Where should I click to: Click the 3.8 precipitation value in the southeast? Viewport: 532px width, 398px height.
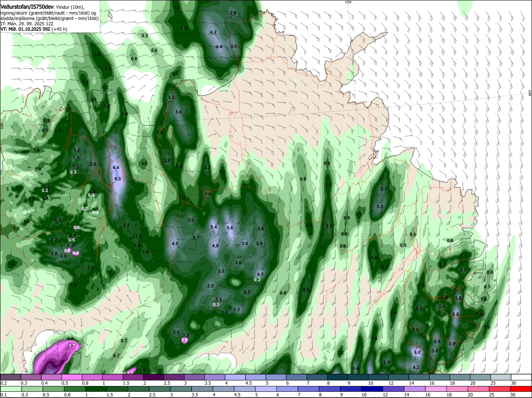458,298
